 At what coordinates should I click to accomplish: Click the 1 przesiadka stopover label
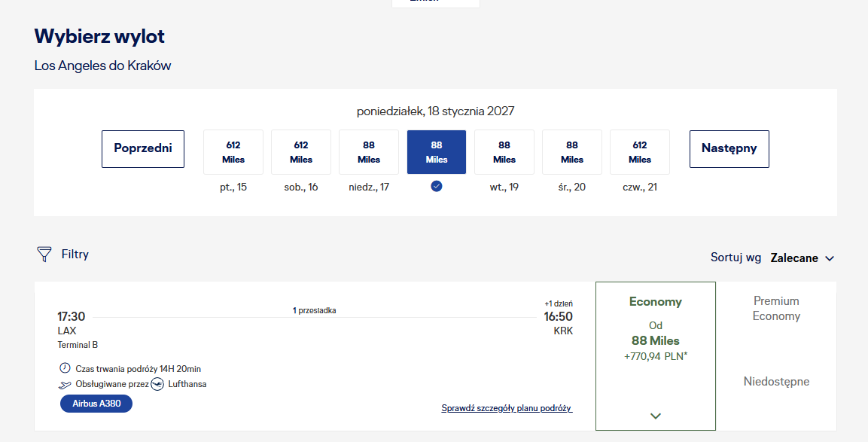315,310
